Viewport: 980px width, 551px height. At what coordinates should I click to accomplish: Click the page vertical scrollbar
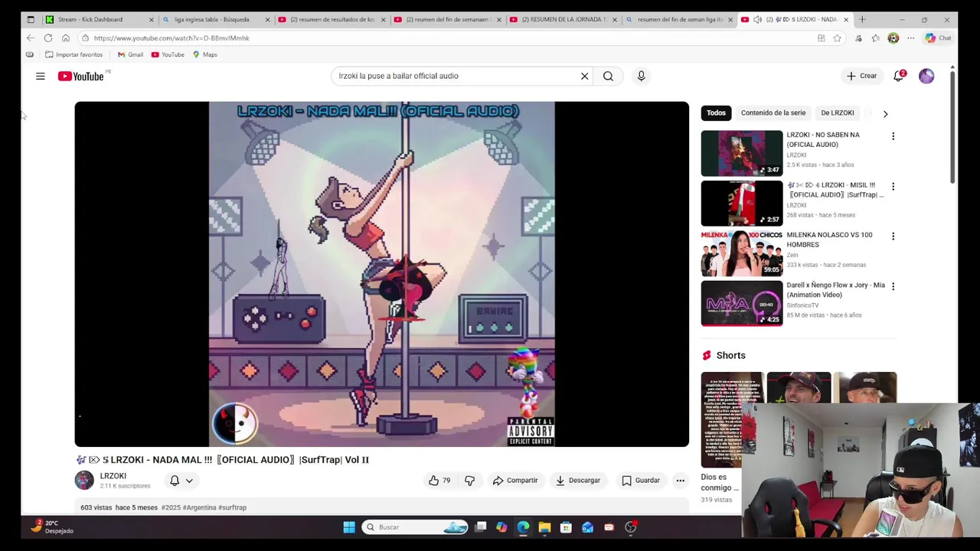click(x=952, y=126)
